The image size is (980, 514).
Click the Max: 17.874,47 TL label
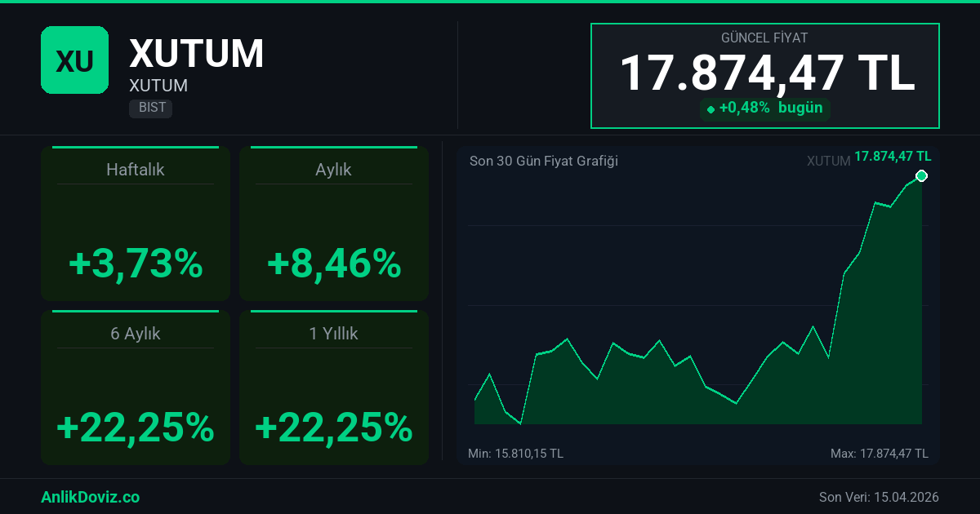click(879, 453)
